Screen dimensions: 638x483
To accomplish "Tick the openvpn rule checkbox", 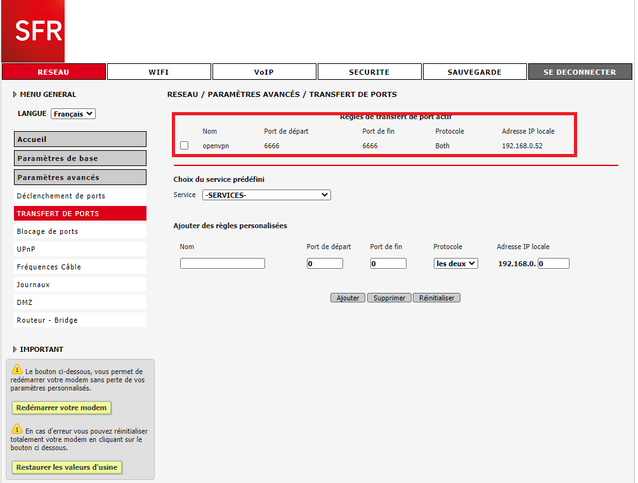I will 184,146.
